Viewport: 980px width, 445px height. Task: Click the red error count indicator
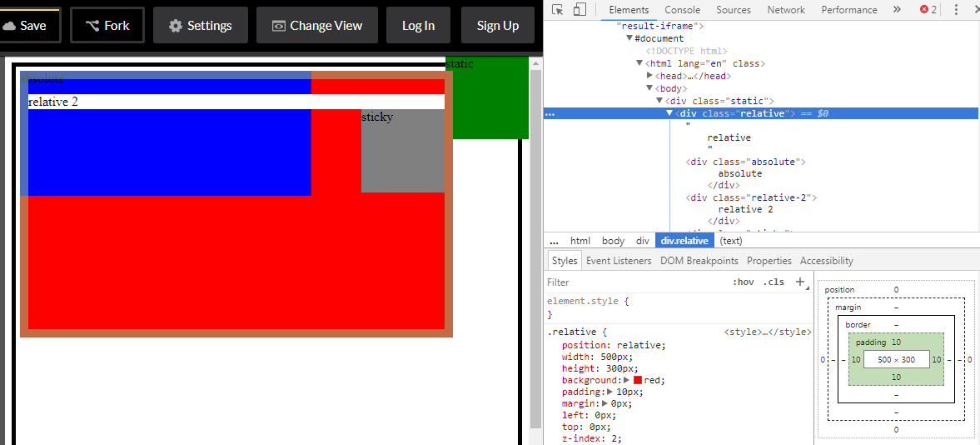(928, 10)
